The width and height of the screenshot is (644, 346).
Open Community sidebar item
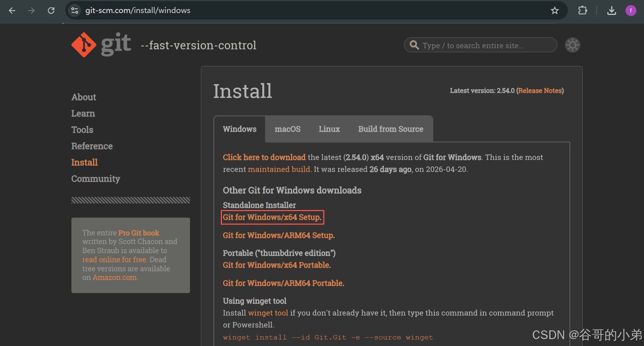[96, 179]
